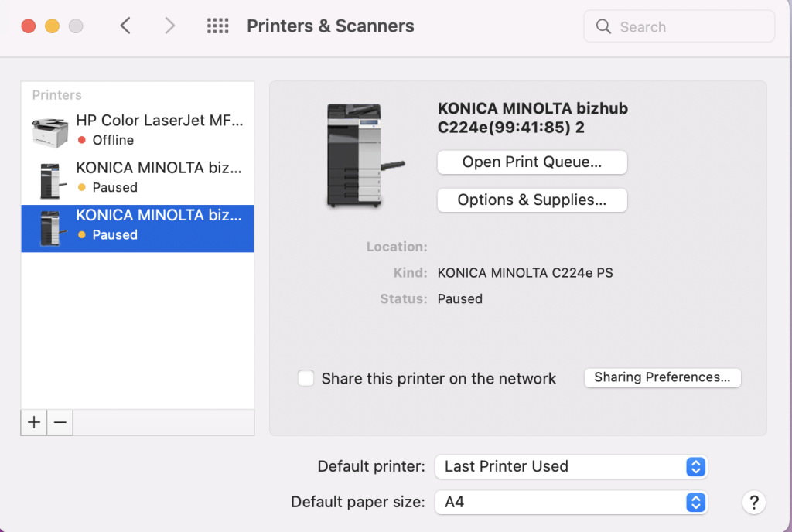
Task: Open the Default paper size dropdown
Action: pos(572,502)
